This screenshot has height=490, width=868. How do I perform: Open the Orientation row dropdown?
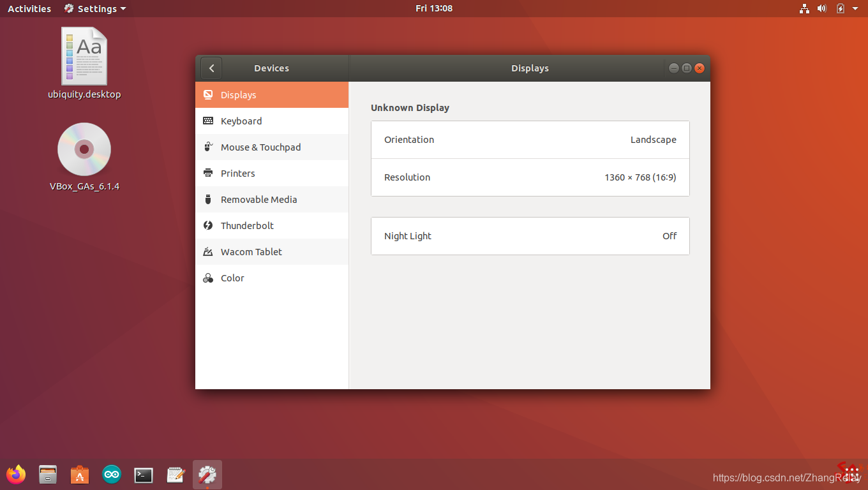[x=530, y=140]
